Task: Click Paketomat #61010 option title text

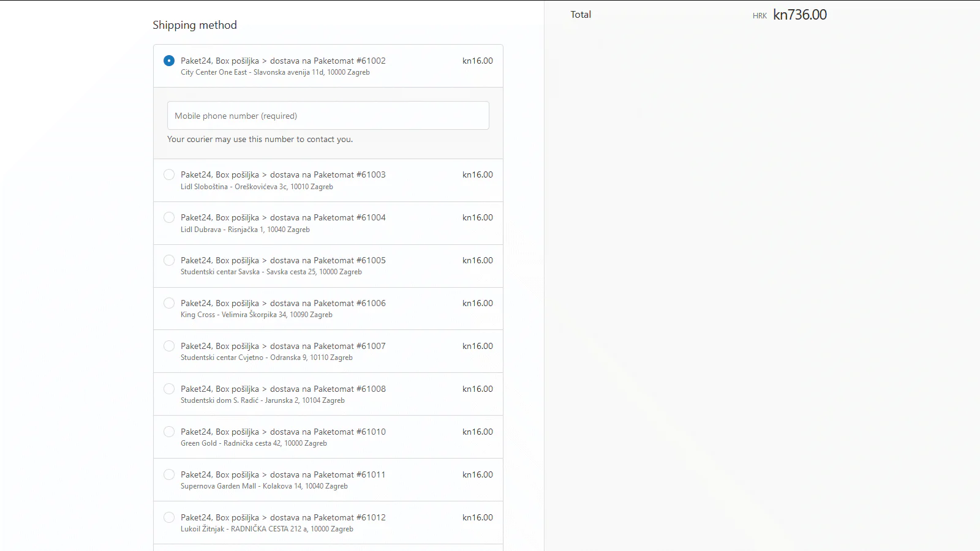Action: coord(283,432)
